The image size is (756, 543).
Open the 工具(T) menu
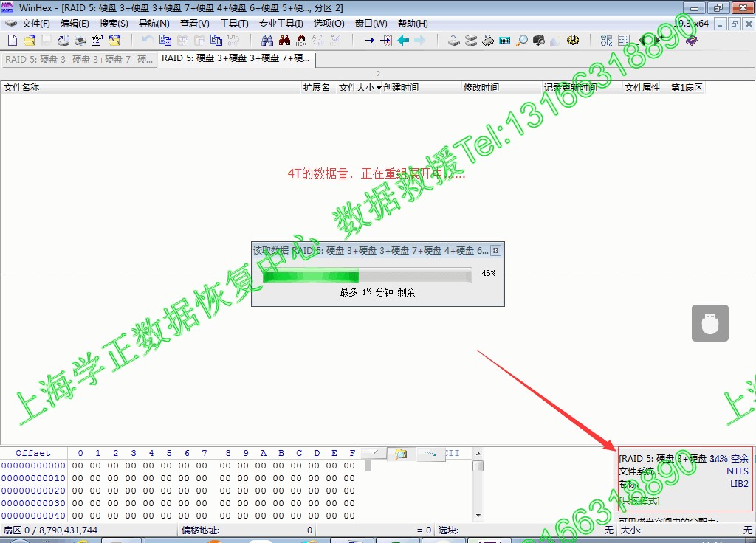pos(234,23)
